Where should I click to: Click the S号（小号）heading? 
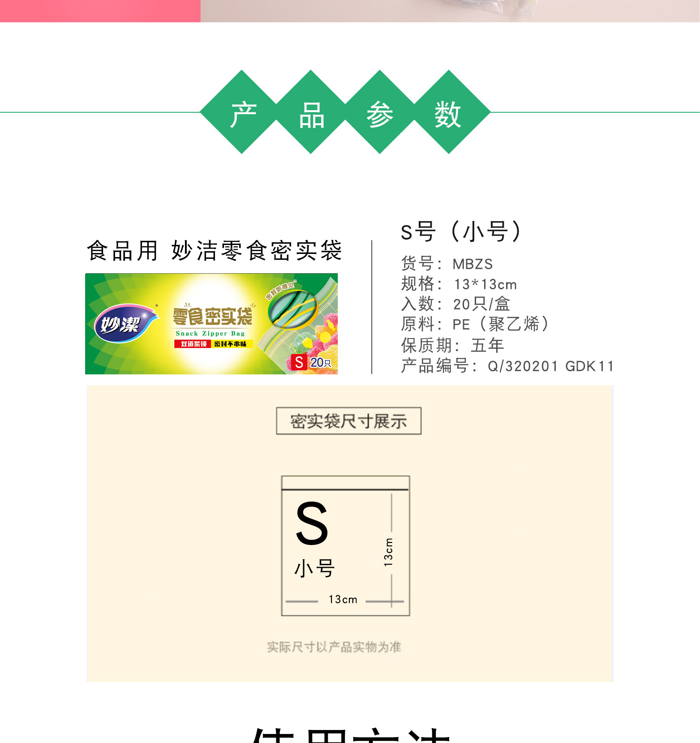(461, 232)
